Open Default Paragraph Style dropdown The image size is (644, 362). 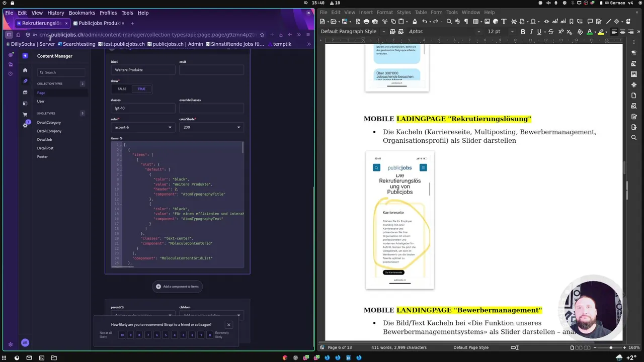click(x=383, y=32)
